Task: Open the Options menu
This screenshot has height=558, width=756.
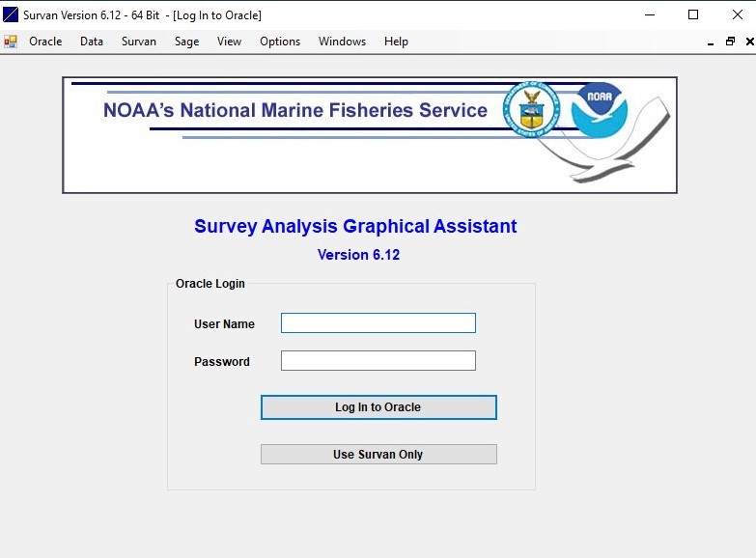Action: [x=280, y=42]
